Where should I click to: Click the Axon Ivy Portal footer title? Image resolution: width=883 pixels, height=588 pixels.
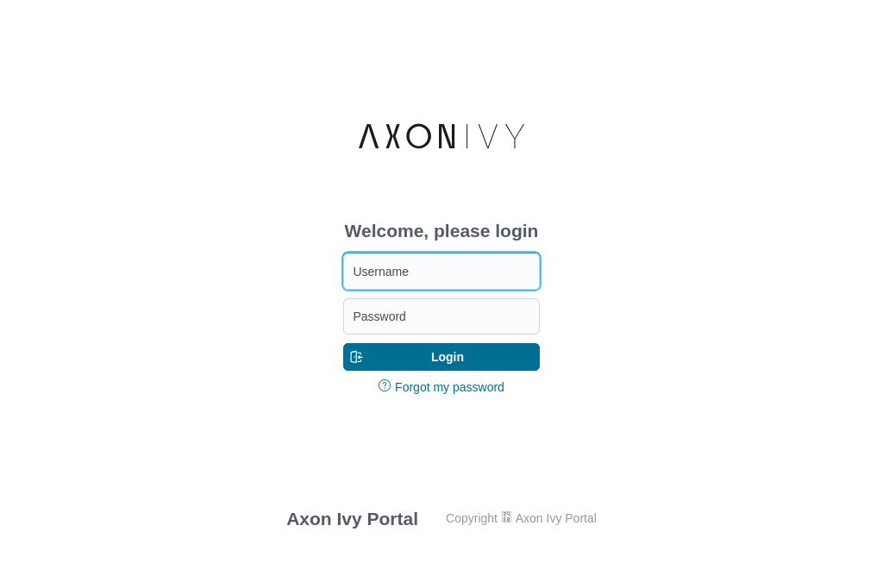coord(352,518)
